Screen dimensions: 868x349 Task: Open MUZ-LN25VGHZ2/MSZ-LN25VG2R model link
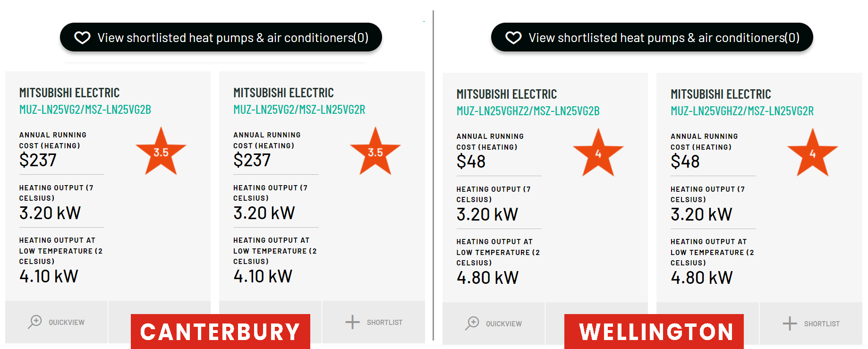coord(742,111)
